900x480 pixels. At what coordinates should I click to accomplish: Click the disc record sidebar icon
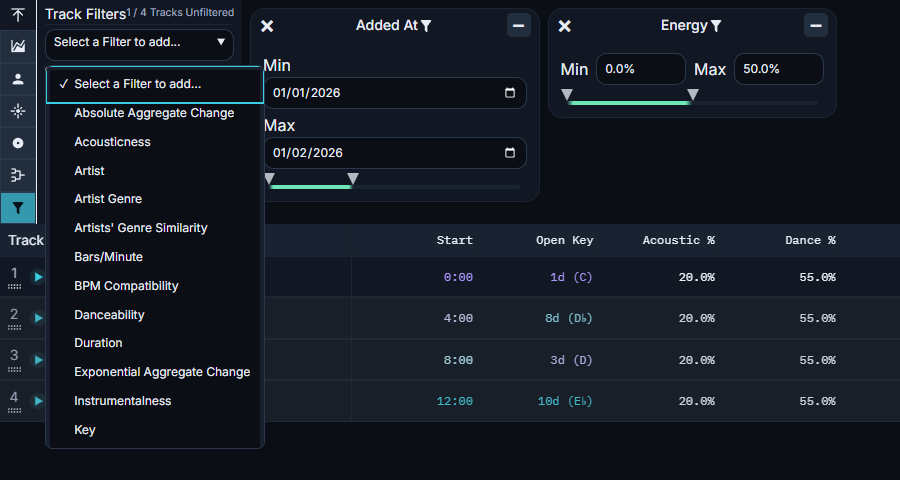18,143
